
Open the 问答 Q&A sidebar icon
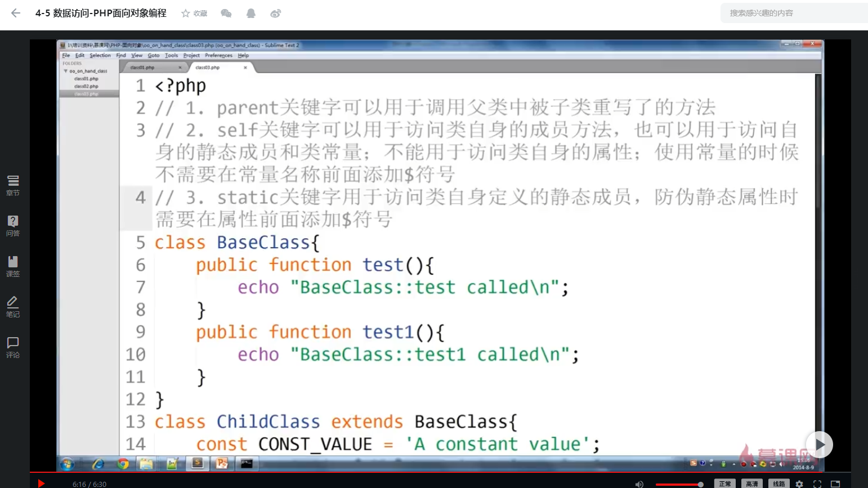tap(13, 226)
